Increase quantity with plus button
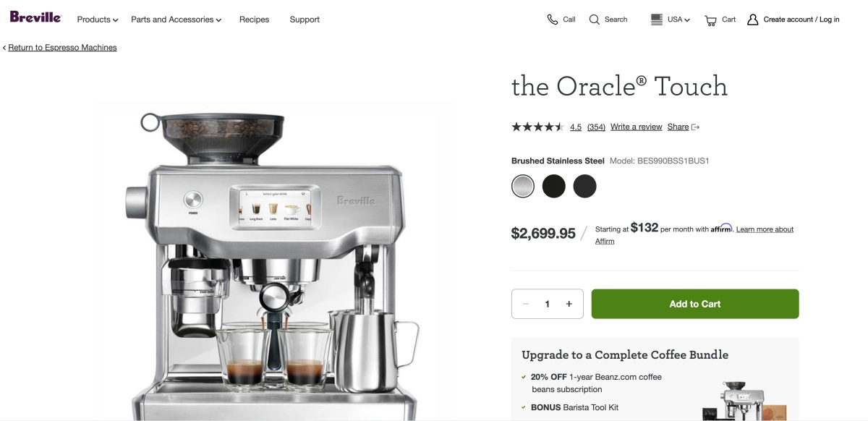868x421 pixels. pyautogui.click(x=569, y=304)
